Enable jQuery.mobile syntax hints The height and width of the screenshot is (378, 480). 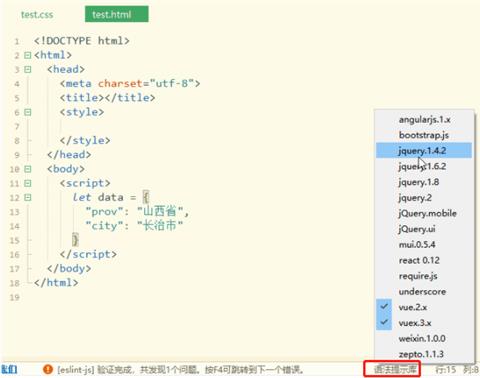(x=424, y=213)
